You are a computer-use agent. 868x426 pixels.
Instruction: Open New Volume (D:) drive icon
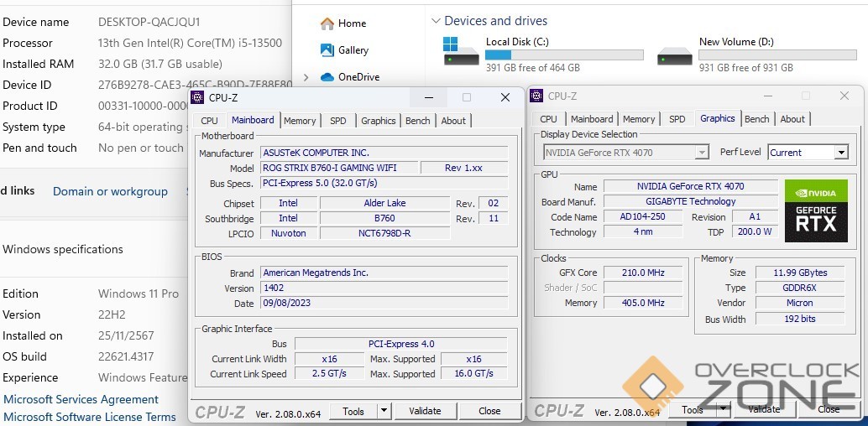tap(675, 56)
